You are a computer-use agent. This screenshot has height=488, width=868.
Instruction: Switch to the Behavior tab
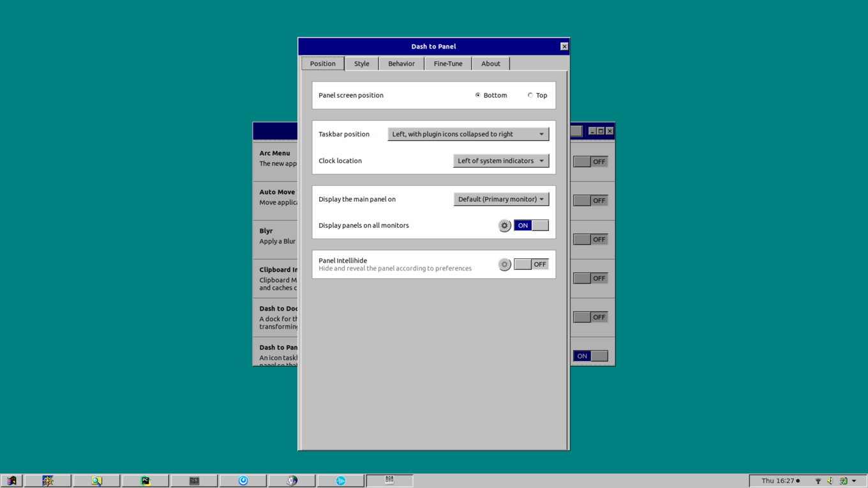(x=401, y=63)
